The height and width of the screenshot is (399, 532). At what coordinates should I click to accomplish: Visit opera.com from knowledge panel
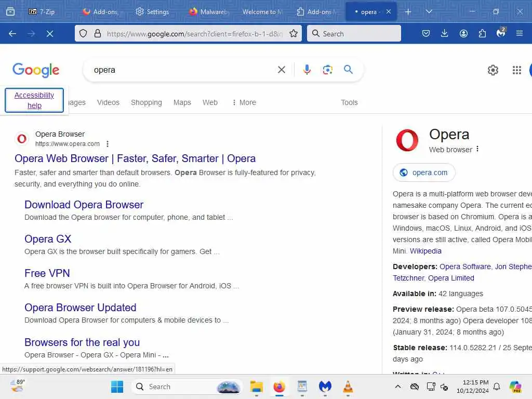coord(424,172)
